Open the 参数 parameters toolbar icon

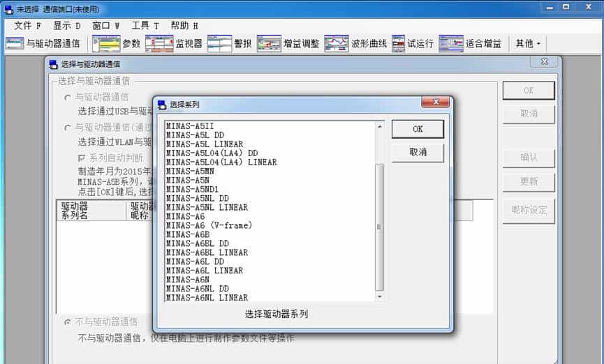106,43
